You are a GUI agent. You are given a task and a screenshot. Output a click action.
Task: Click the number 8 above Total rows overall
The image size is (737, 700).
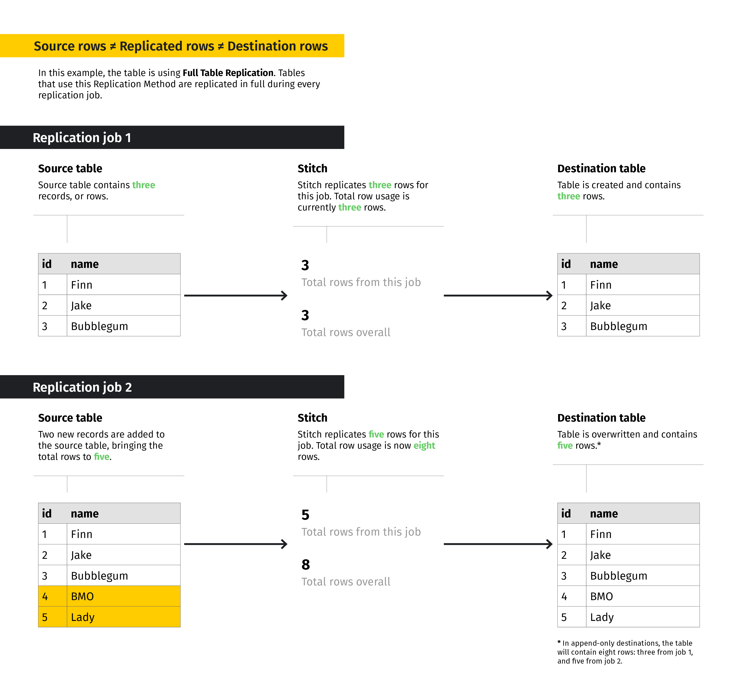pos(306,565)
